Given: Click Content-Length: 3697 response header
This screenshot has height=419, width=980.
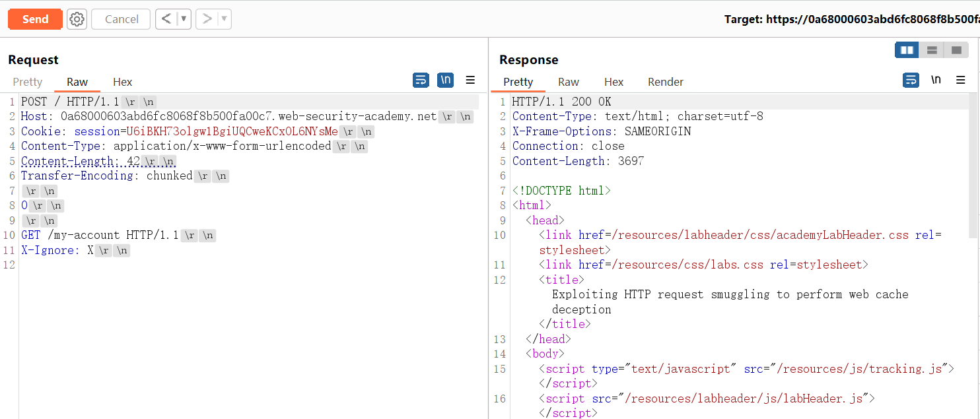Looking at the screenshot, I should tap(578, 161).
